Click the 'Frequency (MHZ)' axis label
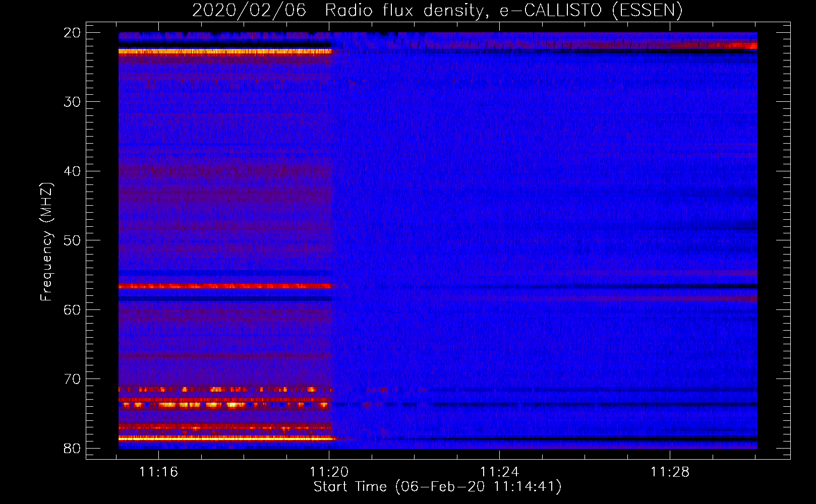 [x=46, y=241]
